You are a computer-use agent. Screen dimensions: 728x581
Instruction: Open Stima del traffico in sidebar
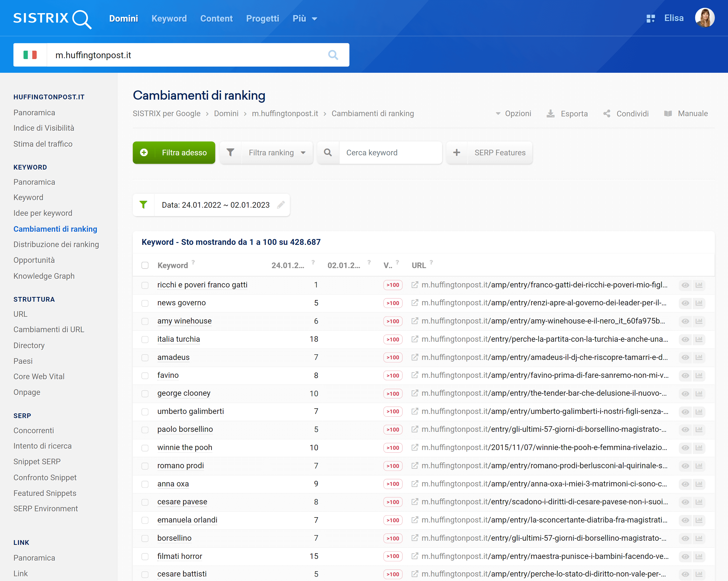pos(43,144)
